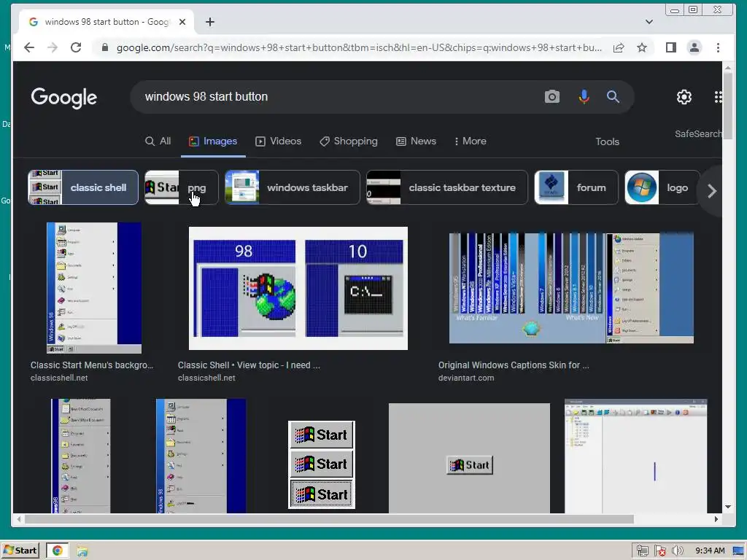
Task: Click the browser forward arrow
Action: coord(53,47)
